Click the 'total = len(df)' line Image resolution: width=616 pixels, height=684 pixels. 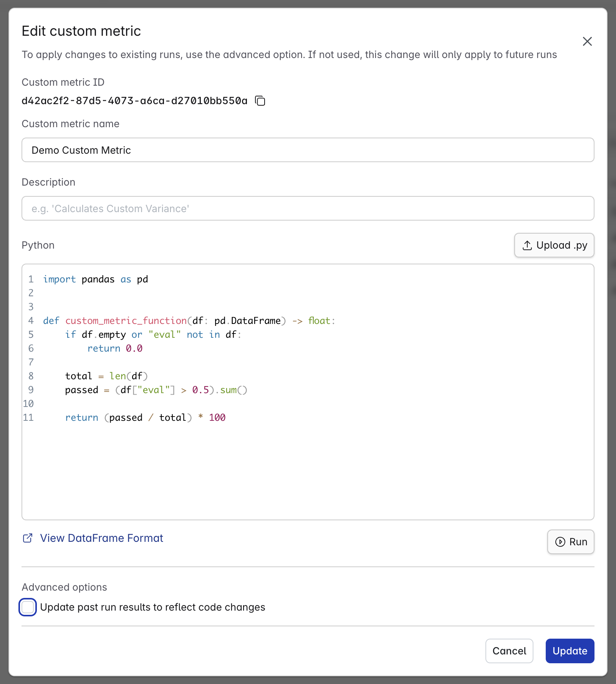pos(106,376)
